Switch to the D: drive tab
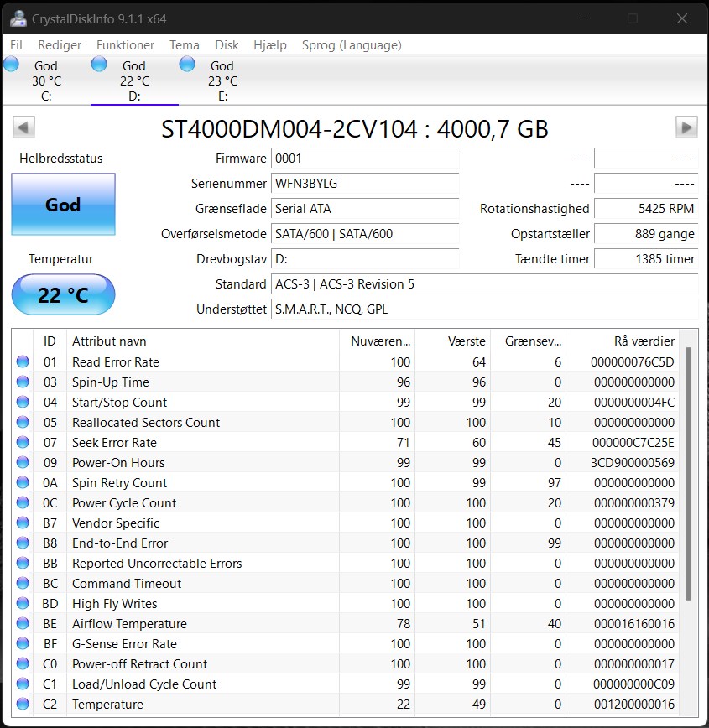This screenshot has height=728, width=709. 133,81
